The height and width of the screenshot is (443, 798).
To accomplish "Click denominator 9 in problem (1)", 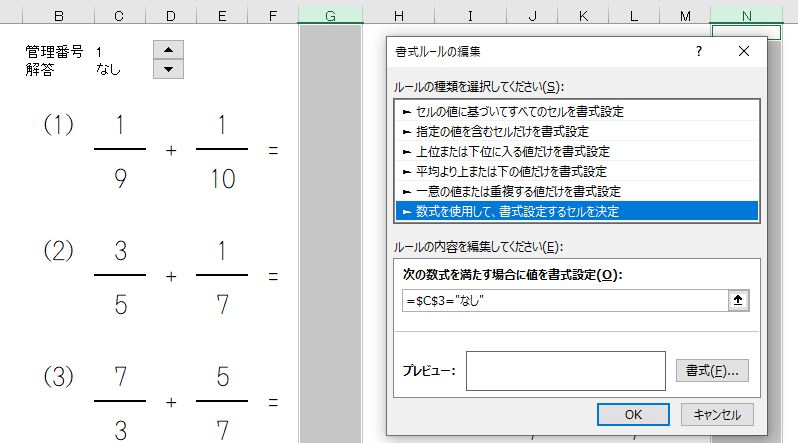I will pyautogui.click(x=120, y=179).
